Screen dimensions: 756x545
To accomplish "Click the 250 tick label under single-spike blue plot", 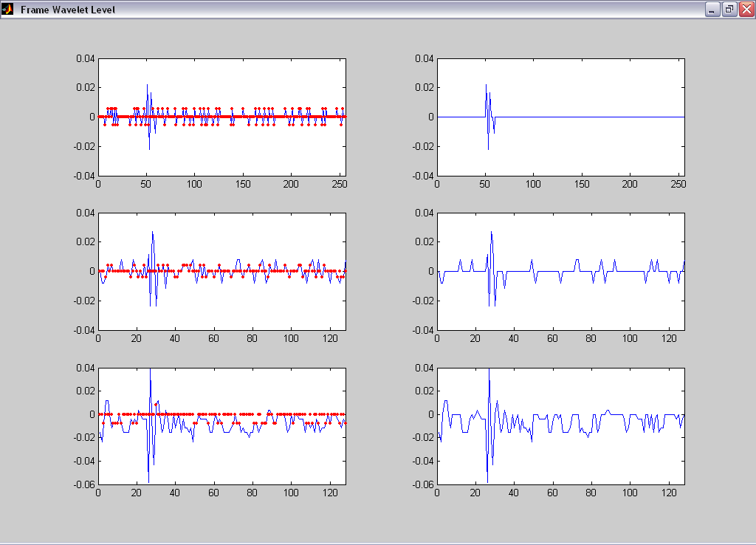I will (x=678, y=184).
